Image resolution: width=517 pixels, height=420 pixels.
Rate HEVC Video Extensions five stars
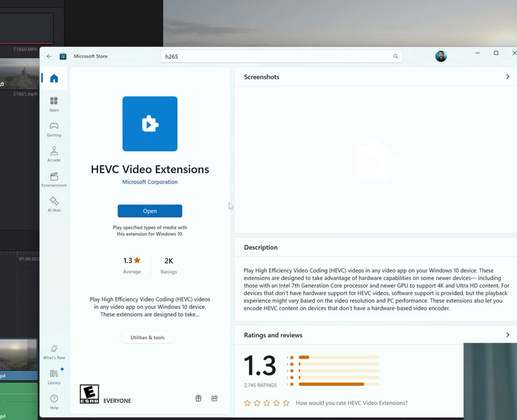[x=286, y=403]
